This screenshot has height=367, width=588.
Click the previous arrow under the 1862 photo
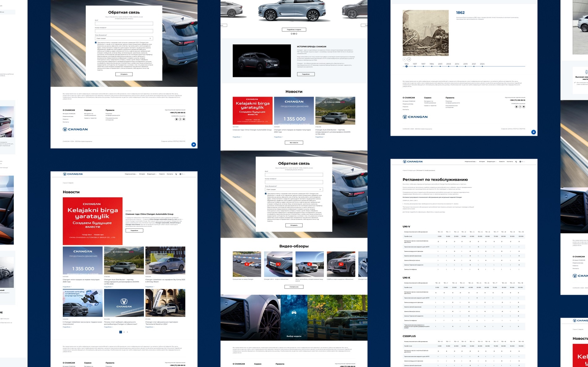click(x=404, y=59)
